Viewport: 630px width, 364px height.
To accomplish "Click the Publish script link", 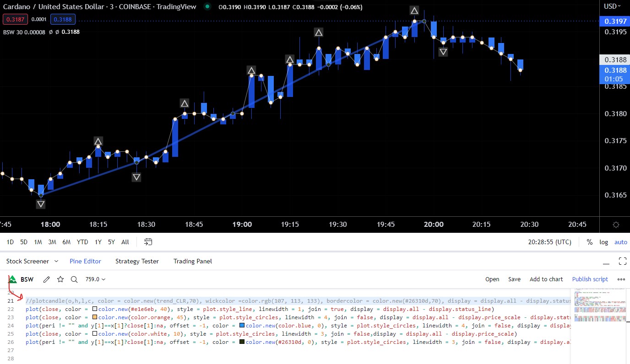I will (x=590, y=279).
